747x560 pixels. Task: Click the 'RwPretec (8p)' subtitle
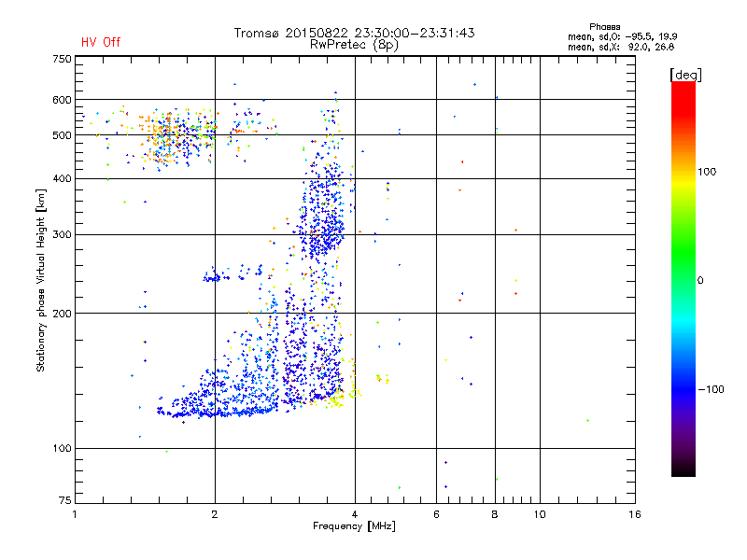tap(354, 45)
